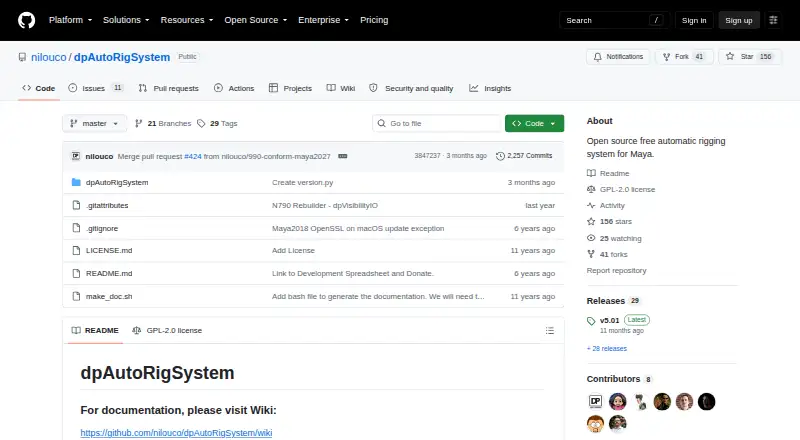Focus the header Search field
Viewport: 800px width, 440px height.
pos(614,20)
